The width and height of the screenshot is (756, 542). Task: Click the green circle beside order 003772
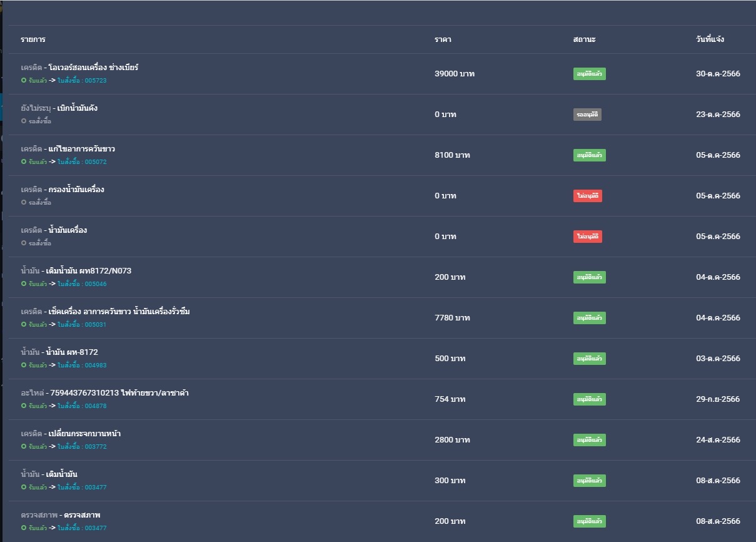pos(24,447)
